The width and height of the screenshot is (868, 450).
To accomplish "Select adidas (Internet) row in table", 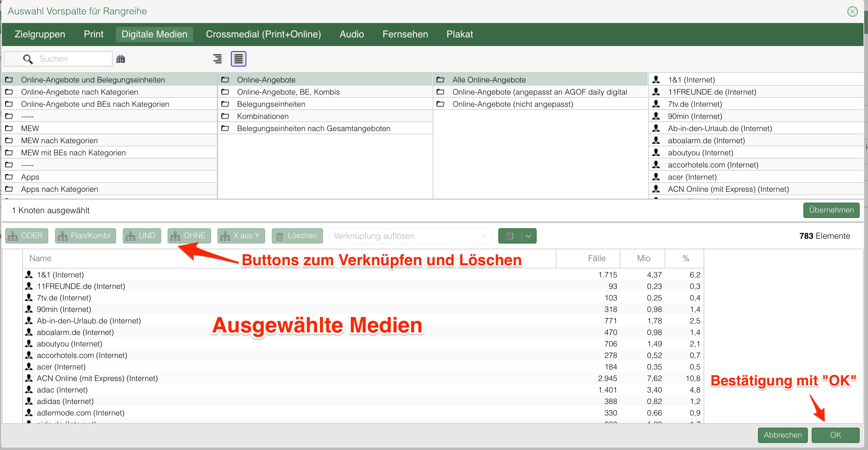I will [363, 401].
